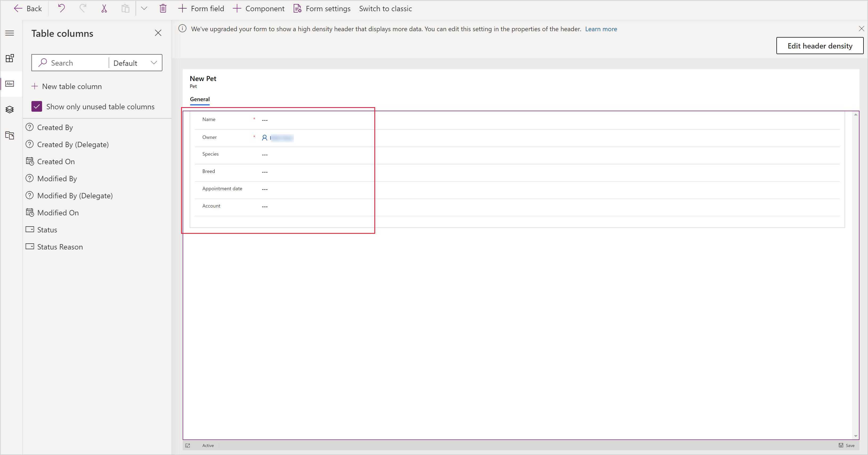Toggle the back navigation arrow
The height and width of the screenshot is (455, 868).
tap(18, 8)
